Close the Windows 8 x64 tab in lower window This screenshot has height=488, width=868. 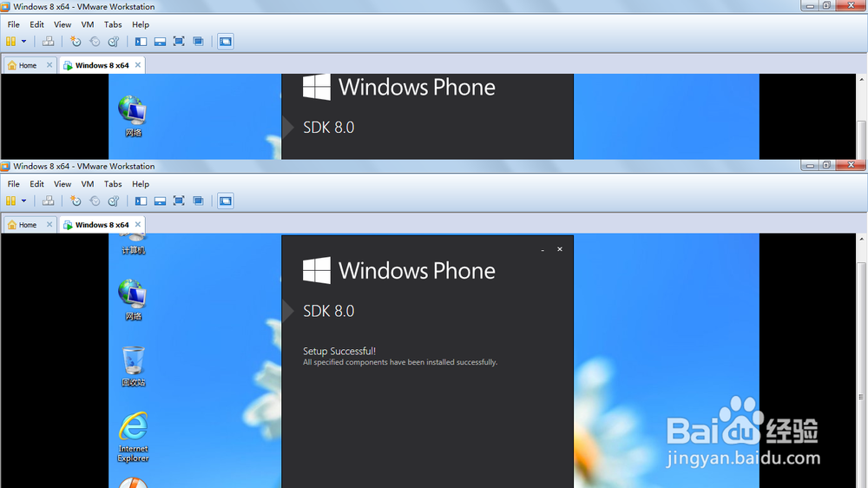[x=138, y=224]
